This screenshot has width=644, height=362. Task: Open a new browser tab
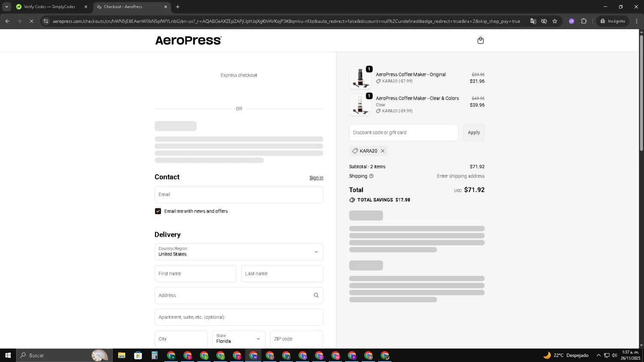coord(178,7)
